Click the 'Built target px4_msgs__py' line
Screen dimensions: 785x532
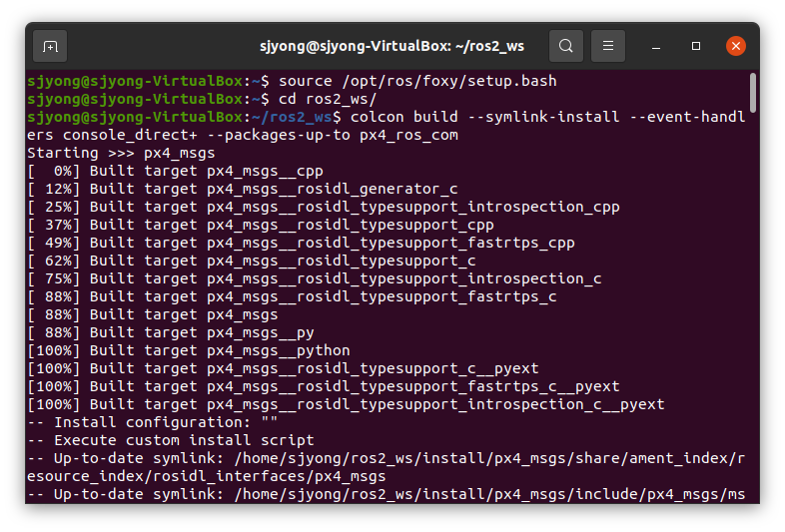171,333
